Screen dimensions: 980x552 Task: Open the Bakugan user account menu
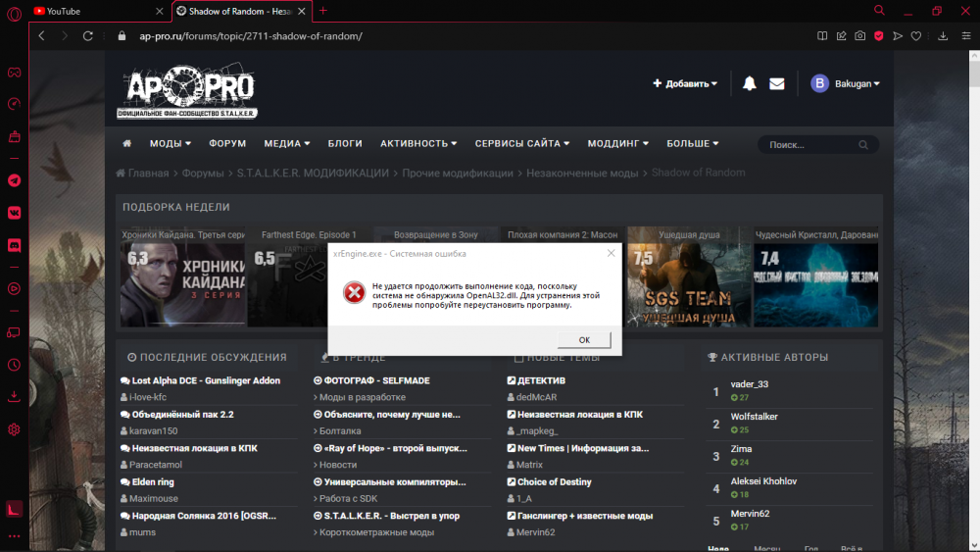tap(845, 83)
